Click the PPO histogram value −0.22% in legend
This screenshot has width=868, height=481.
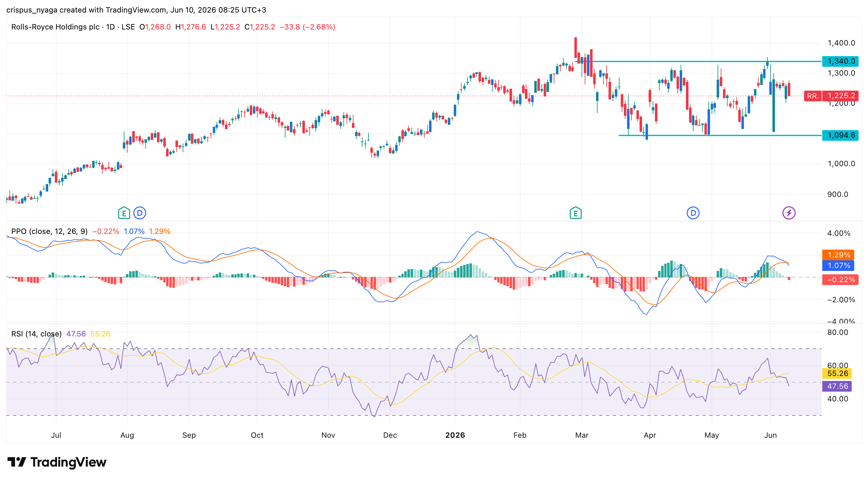[x=106, y=231]
